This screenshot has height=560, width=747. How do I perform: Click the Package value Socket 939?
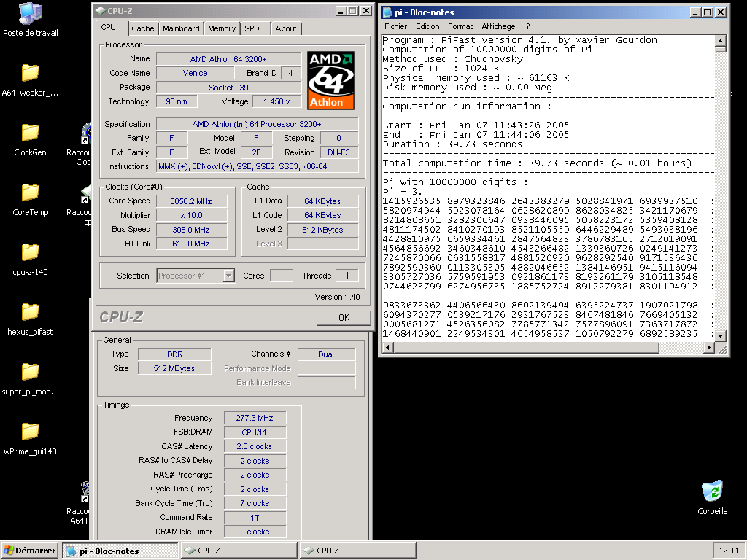[228, 87]
